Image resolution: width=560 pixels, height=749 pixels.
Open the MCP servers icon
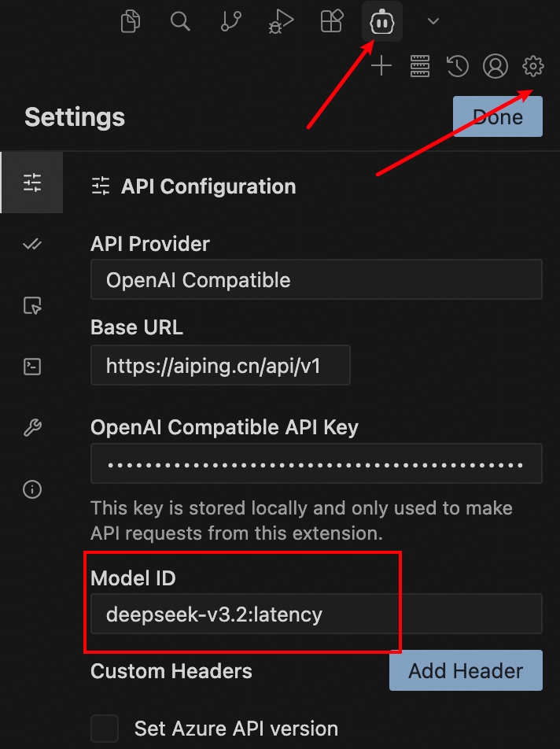(420, 67)
